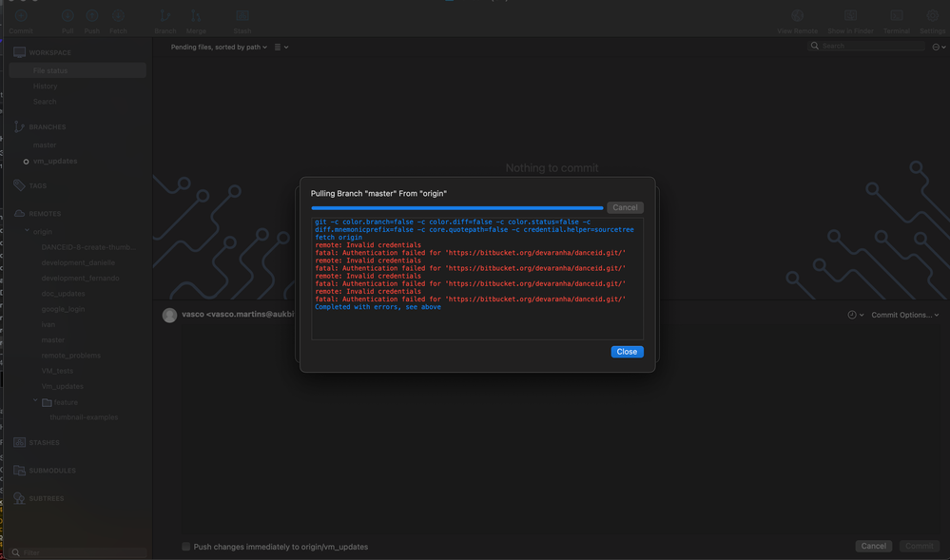950x560 pixels.
Task: Click the search magnifier icon
Action: [815, 46]
